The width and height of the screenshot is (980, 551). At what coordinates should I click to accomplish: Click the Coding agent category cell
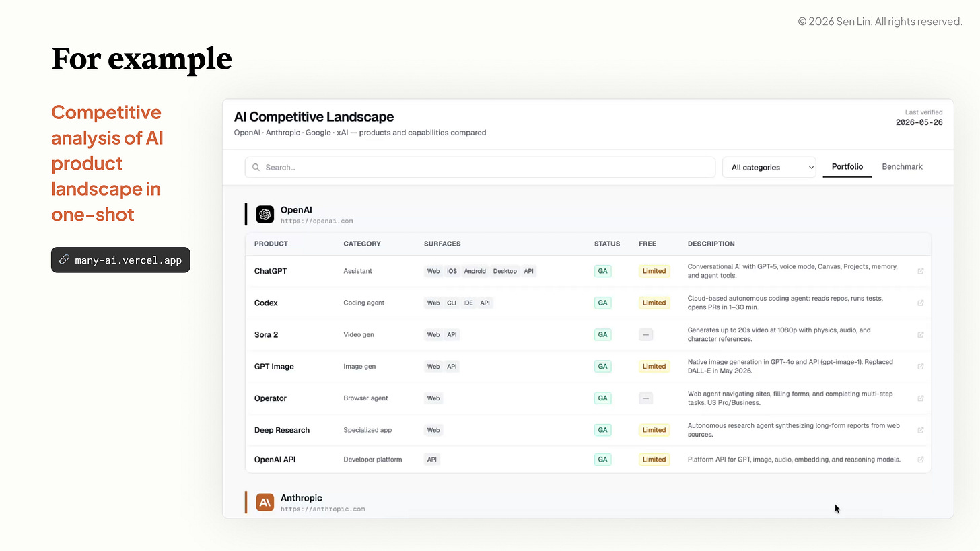[364, 303]
